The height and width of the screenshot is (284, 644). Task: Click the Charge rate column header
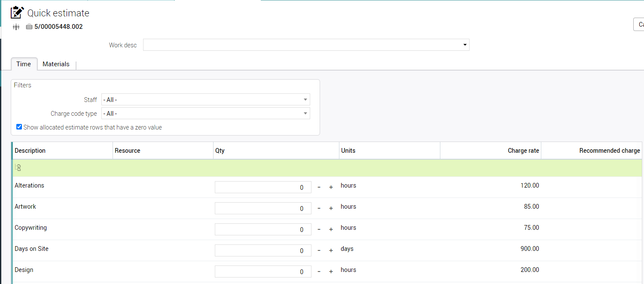click(523, 151)
